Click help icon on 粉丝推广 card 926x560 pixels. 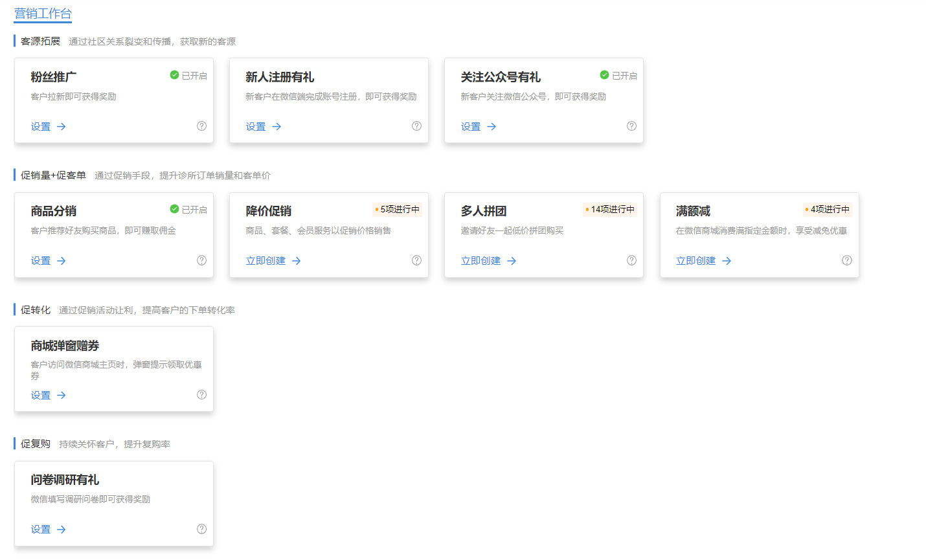pos(201,126)
